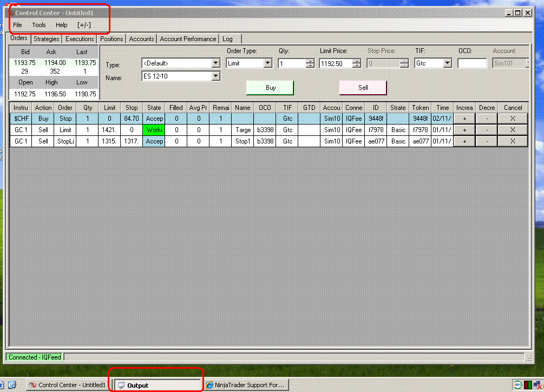Open Output window from taskbar
This screenshot has width=544, height=392.
158,385
